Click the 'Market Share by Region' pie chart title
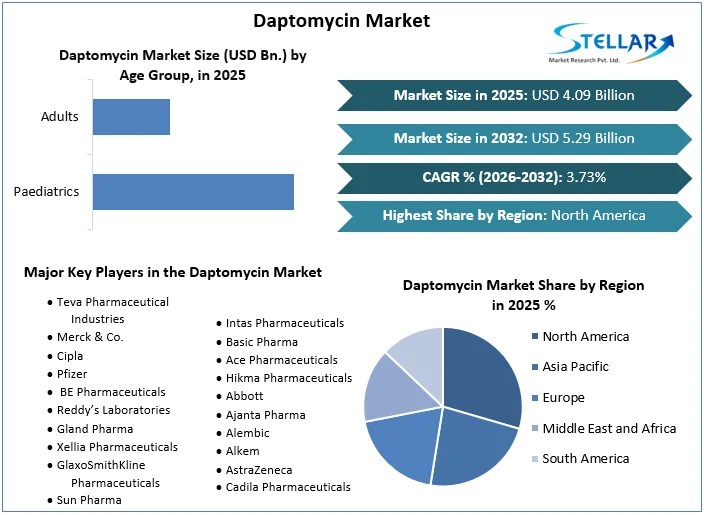The image size is (706, 515). coord(524,295)
